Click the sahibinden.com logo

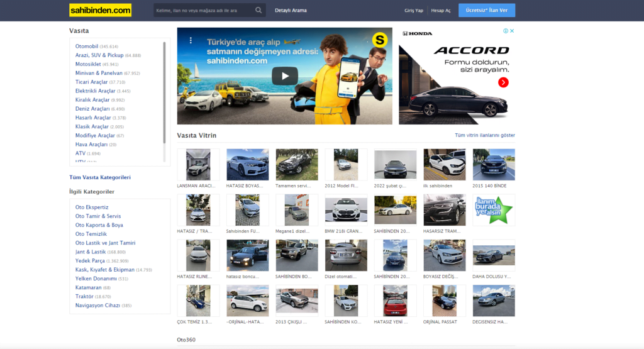[100, 10]
